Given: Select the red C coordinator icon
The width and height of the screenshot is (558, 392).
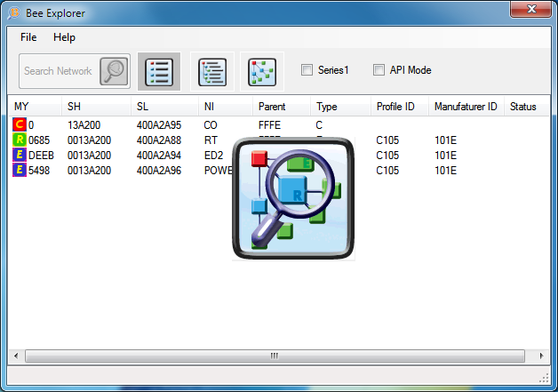Looking at the screenshot, I should [20, 124].
